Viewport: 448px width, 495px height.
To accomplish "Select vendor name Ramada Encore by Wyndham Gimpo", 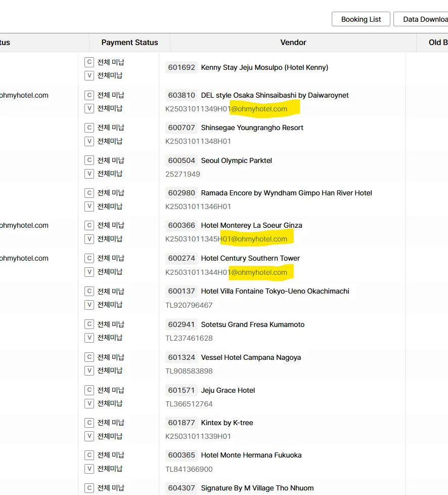I will pyautogui.click(x=287, y=193).
